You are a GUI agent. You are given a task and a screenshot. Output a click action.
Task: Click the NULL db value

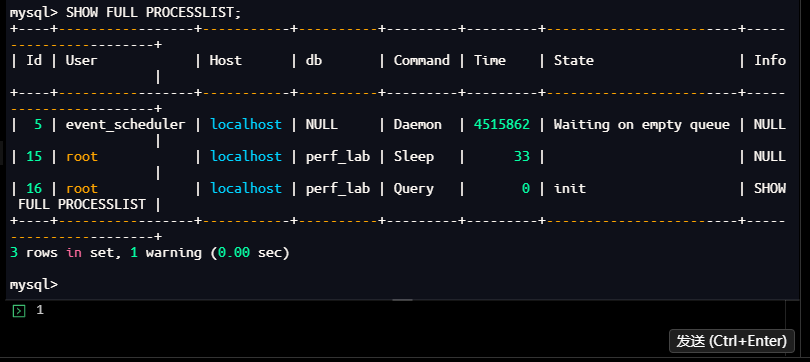(321, 124)
